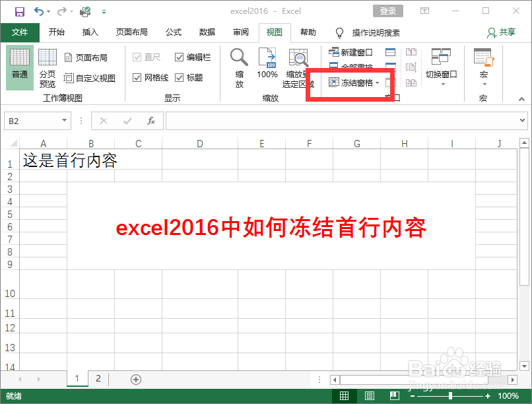This screenshot has width=532, height=404.
Task: Click the horizontal scrollbar right arrow
Action: pos(513,379)
